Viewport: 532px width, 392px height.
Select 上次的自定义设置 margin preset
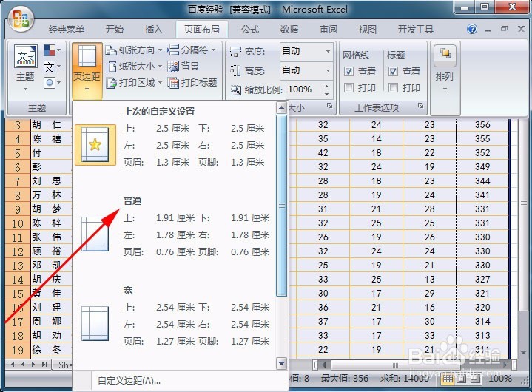tap(174, 139)
